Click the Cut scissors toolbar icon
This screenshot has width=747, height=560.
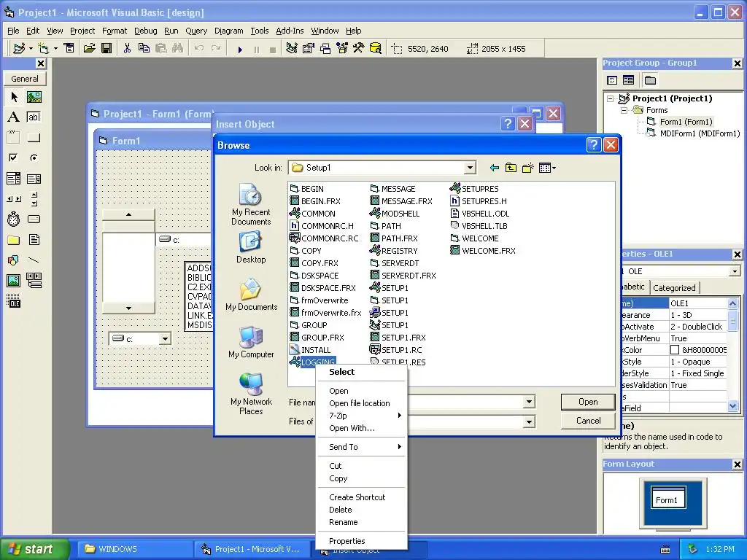pos(127,49)
